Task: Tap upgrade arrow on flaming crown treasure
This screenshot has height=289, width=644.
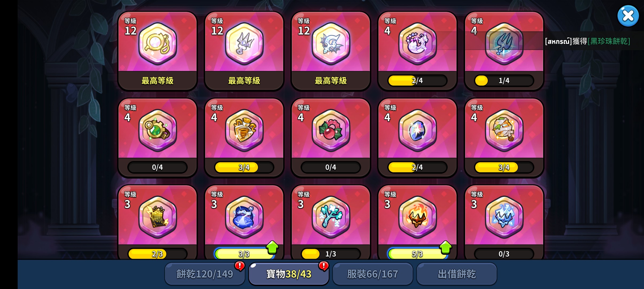Action: point(446,247)
